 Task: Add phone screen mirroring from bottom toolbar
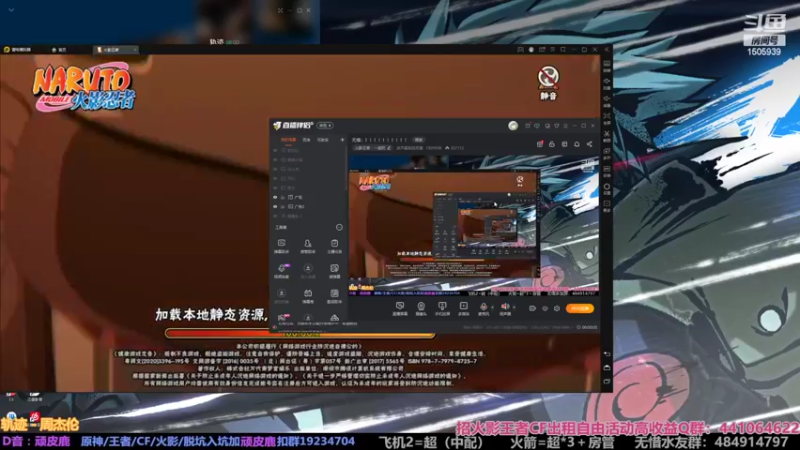[442, 308]
